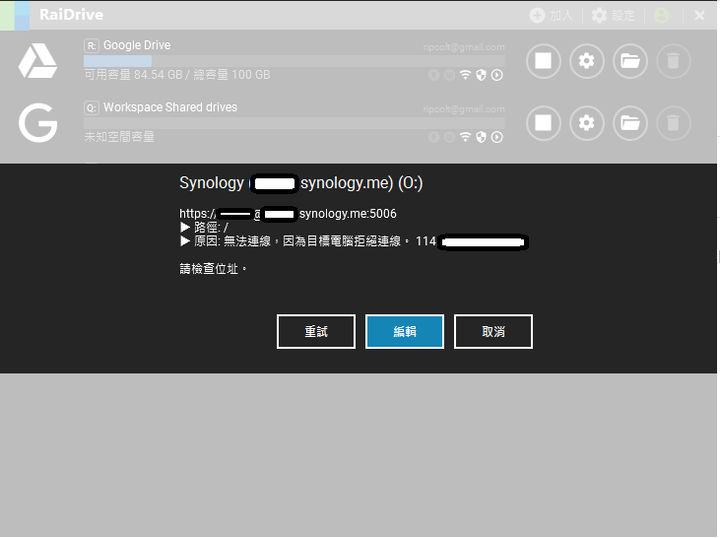Click the '未知空間容量' capacity text
The width and height of the screenshot is (720, 538).
tap(119, 137)
